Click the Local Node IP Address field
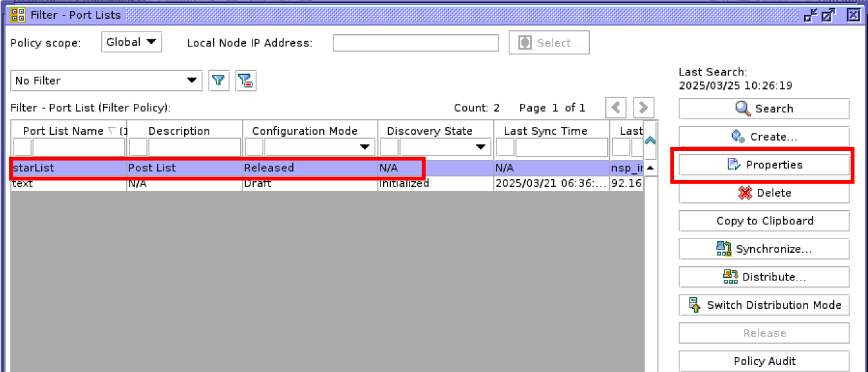 (415, 43)
